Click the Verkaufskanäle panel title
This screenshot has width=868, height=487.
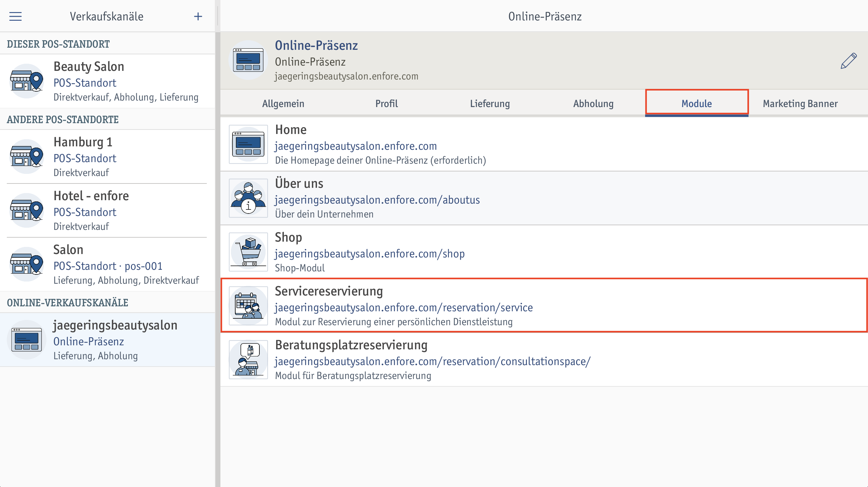pos(106,16)
